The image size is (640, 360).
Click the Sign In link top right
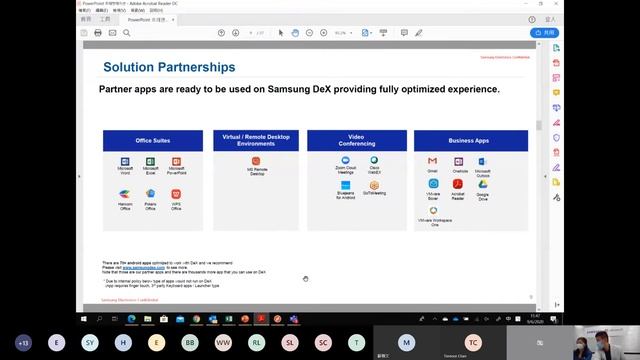point(550,20)
